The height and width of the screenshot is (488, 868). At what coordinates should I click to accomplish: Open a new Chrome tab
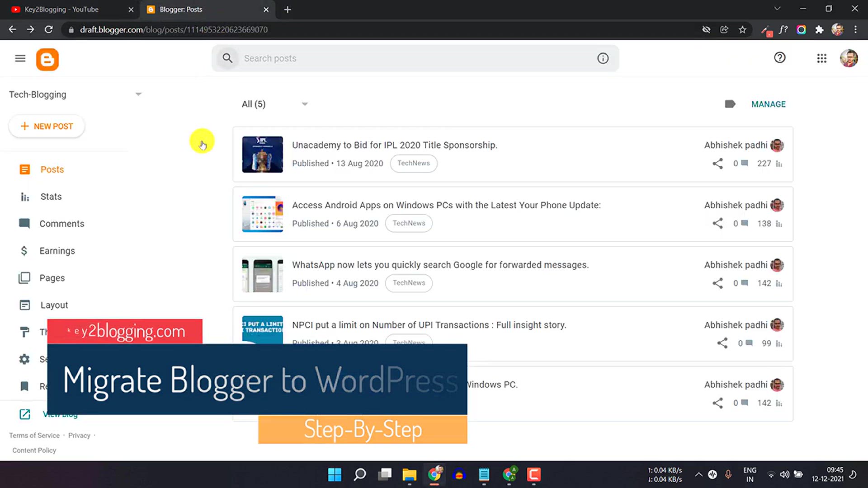point(288,9)
